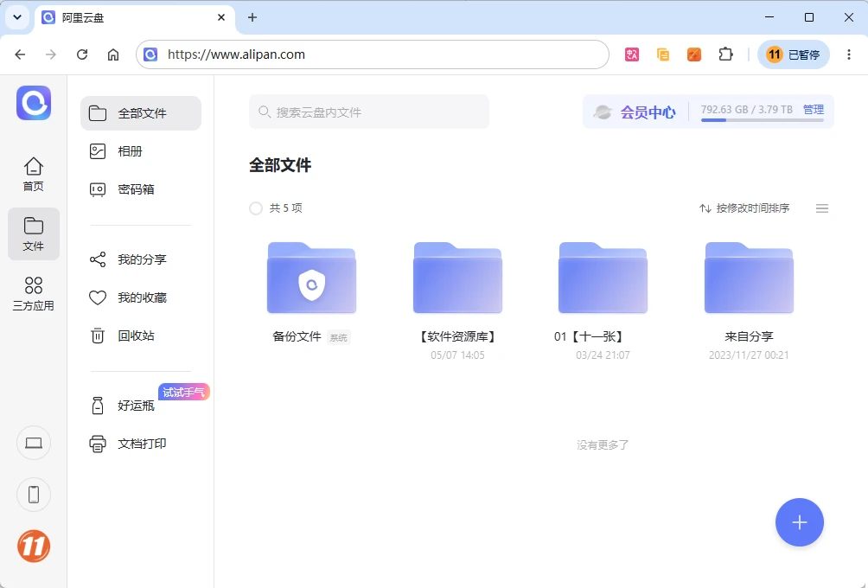
Task: Open 好运瓶 lucky bottle
Action: [x=141, y=406]
